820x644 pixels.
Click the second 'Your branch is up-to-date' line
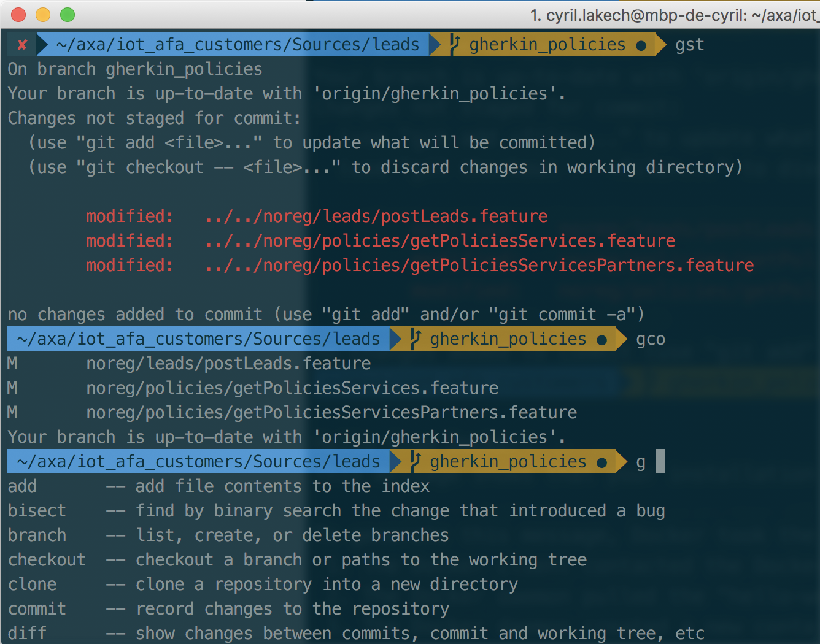point(287,437)
